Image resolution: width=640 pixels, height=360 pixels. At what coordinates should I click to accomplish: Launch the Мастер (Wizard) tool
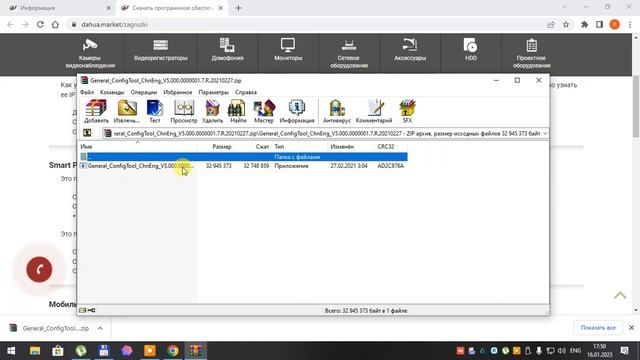pos(264,111)
